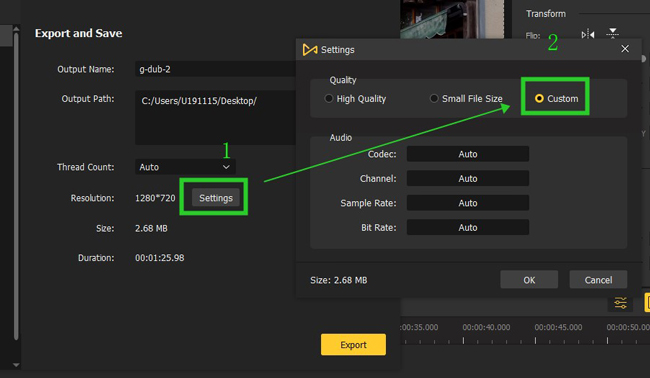The height and width of the screenshot is (378, 650).
Task: Open the audio Channel dropdown
Action: click(x=468, y=179)
